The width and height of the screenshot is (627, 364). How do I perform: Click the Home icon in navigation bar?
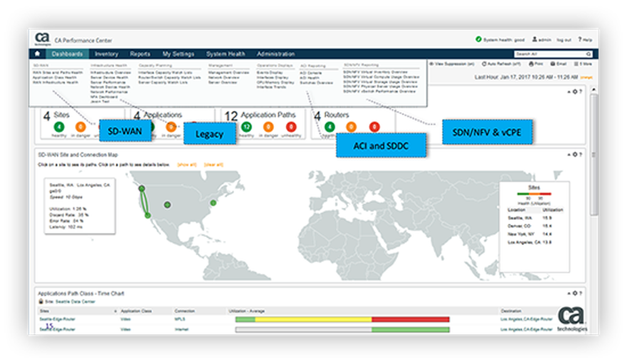click(x=37, y=53)
